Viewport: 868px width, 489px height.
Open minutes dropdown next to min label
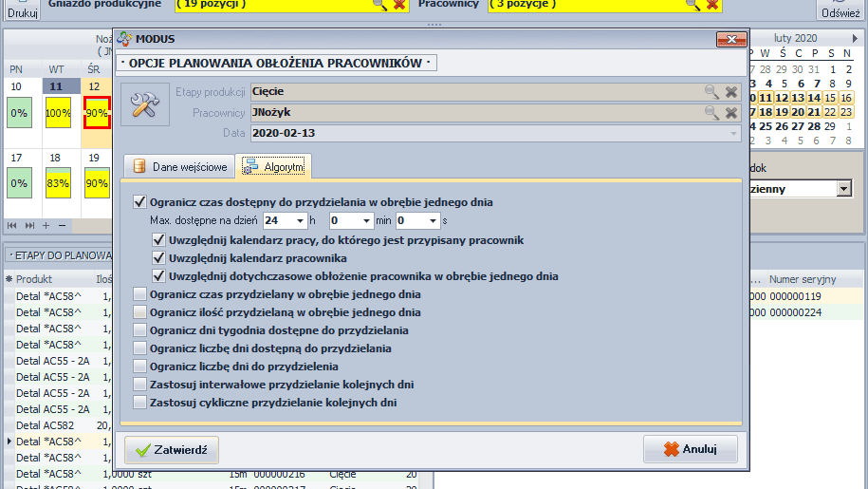[x=366, y=220]
